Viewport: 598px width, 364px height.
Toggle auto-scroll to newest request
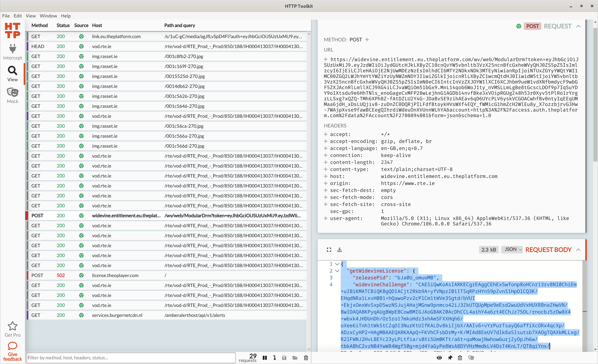tap(274, 358)
